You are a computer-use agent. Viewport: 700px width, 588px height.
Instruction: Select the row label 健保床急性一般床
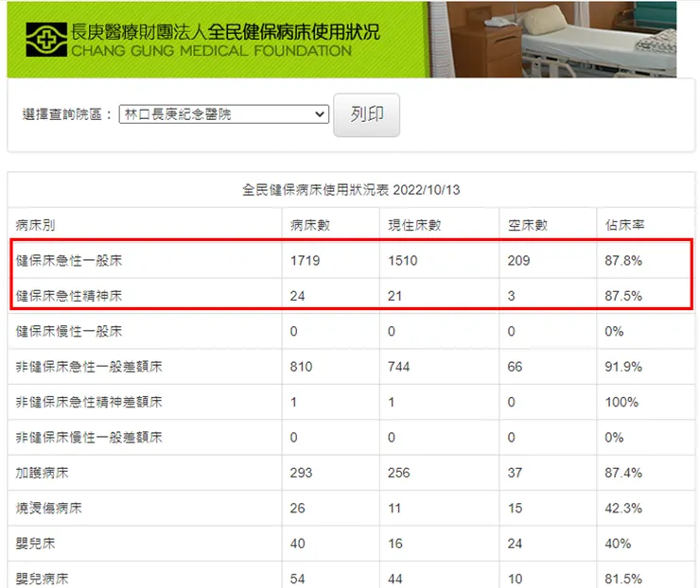(69, 261)
